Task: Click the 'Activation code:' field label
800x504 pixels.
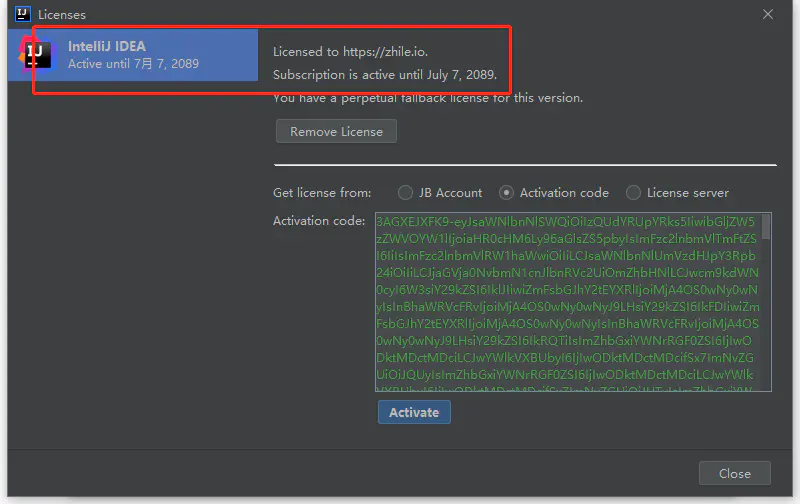Action: tap(319, 221)
